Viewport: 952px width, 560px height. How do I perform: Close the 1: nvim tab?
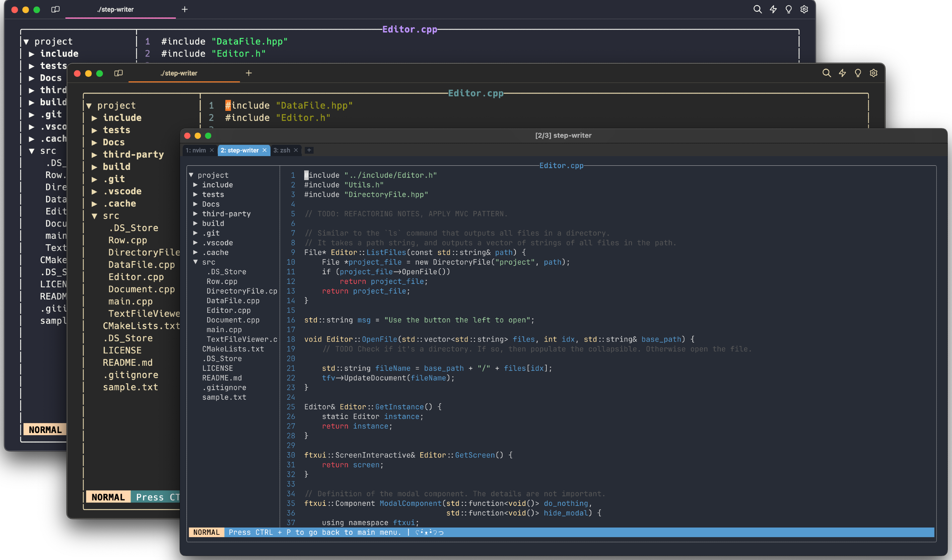coord(212,150)
